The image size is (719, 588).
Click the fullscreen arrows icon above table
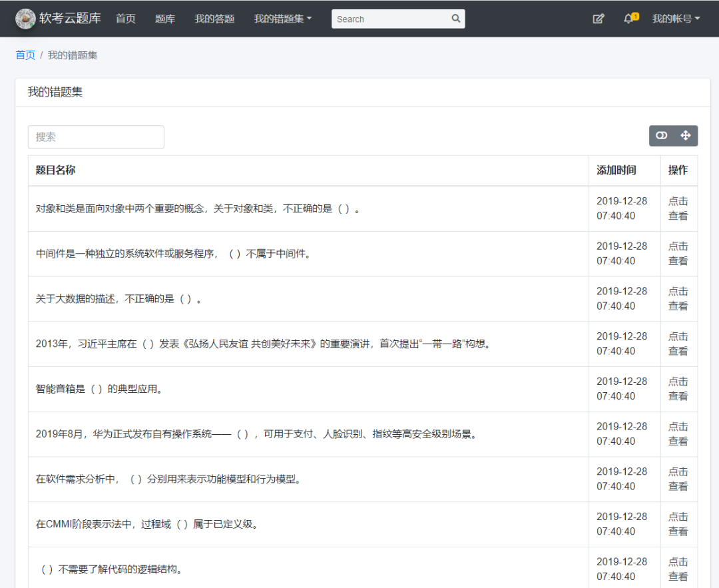[686, 135]
